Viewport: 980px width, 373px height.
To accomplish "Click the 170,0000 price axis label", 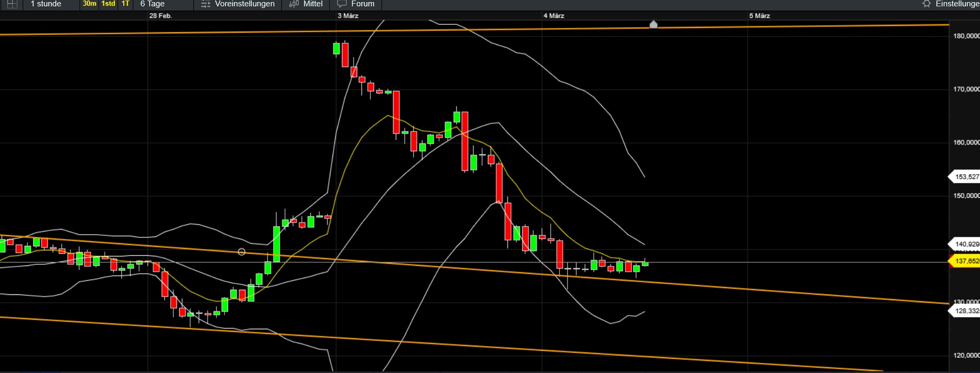I will tap(966, 89).
